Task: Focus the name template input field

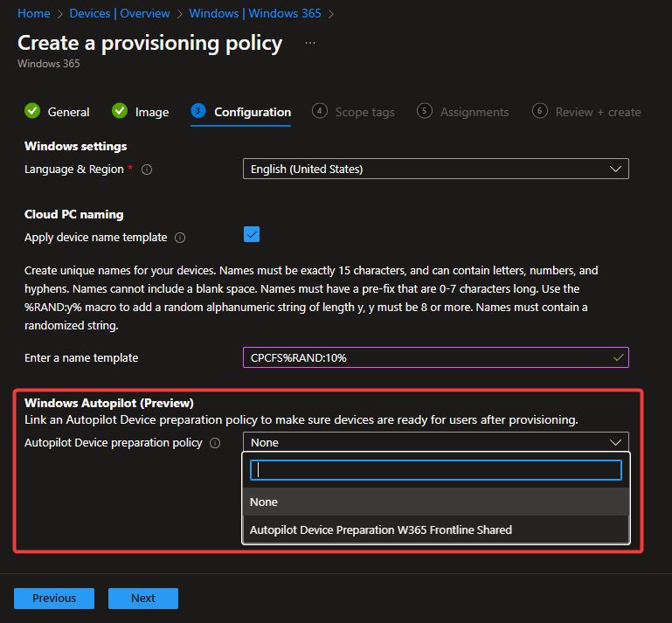Action: (x=436, y=357)
